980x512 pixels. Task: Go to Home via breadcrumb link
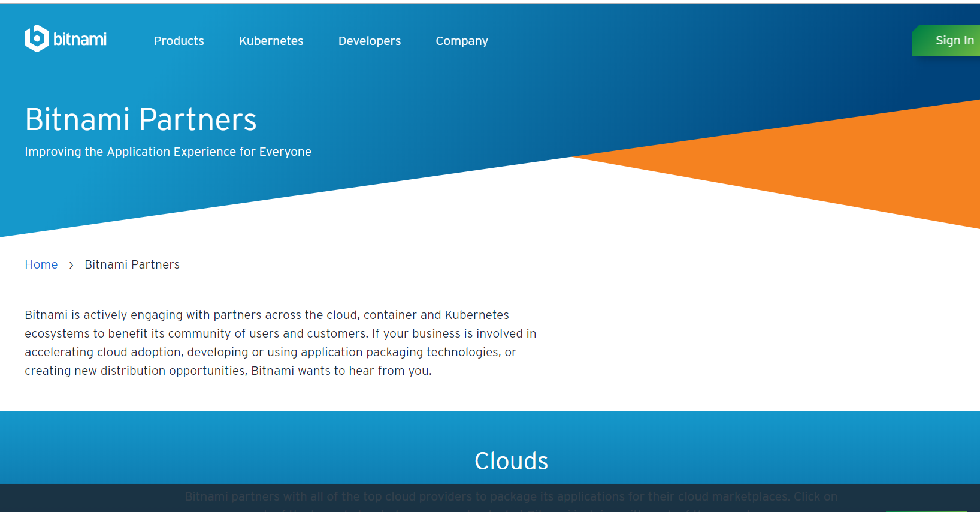click(41, 264)
